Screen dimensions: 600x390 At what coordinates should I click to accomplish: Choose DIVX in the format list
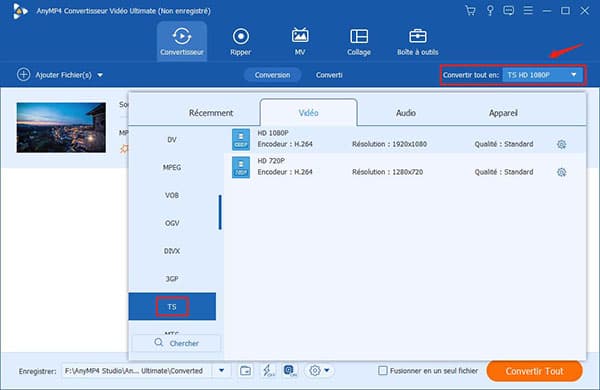172,251
